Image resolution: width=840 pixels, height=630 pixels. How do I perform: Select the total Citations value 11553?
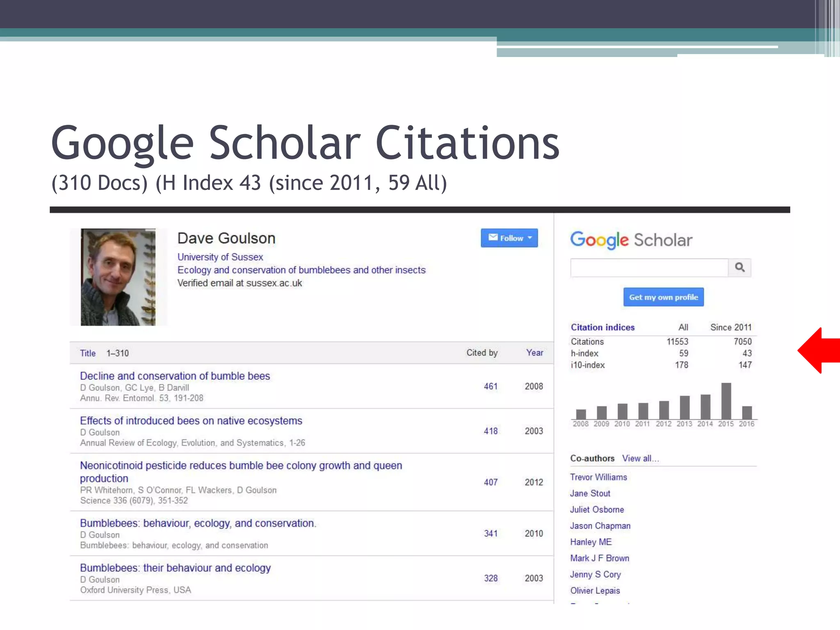677,342
